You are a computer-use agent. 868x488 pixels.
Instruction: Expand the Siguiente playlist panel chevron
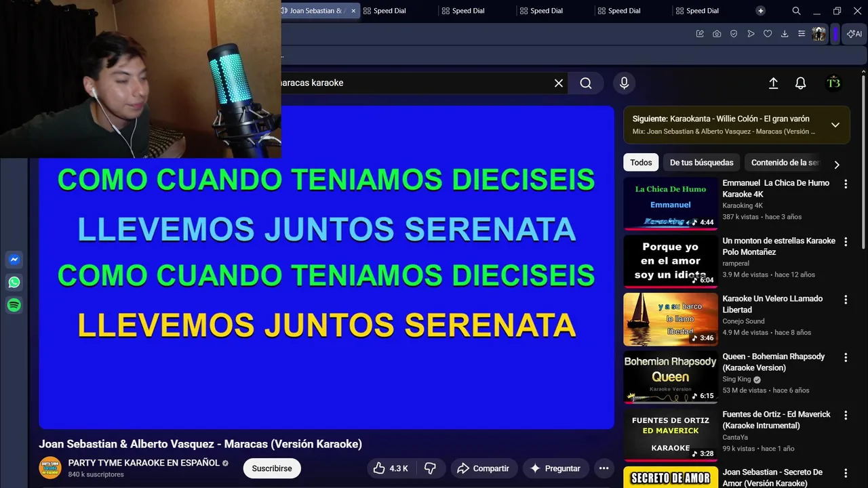835,125
